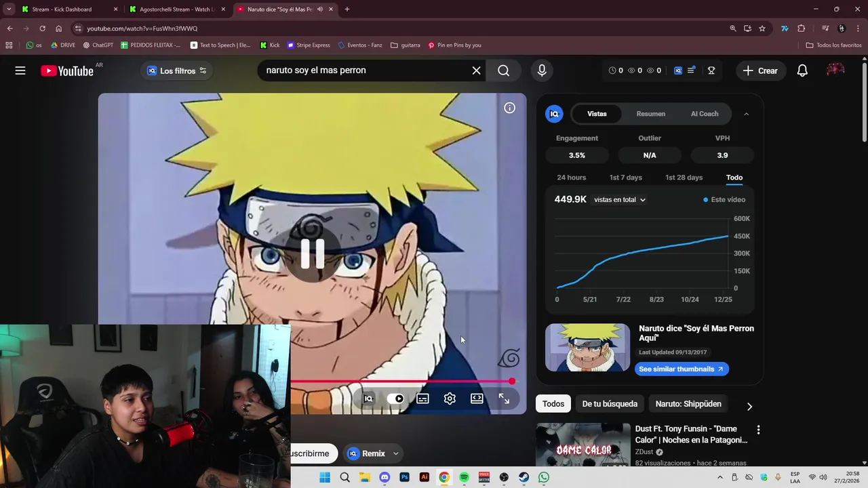The image size is (868, 488).
Task: Open the vidIQ trophy icon
Action: 711,70
